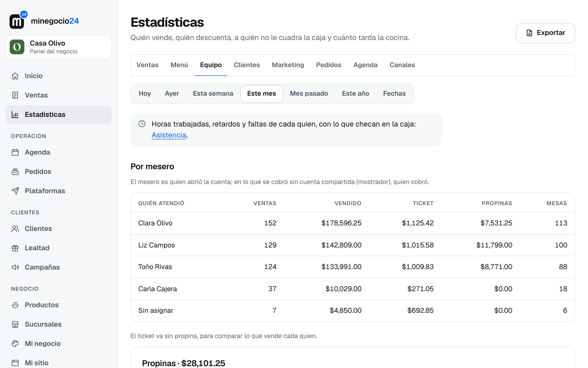
Task: Select the Hoy date range
Action: click(x=144, y=94)
